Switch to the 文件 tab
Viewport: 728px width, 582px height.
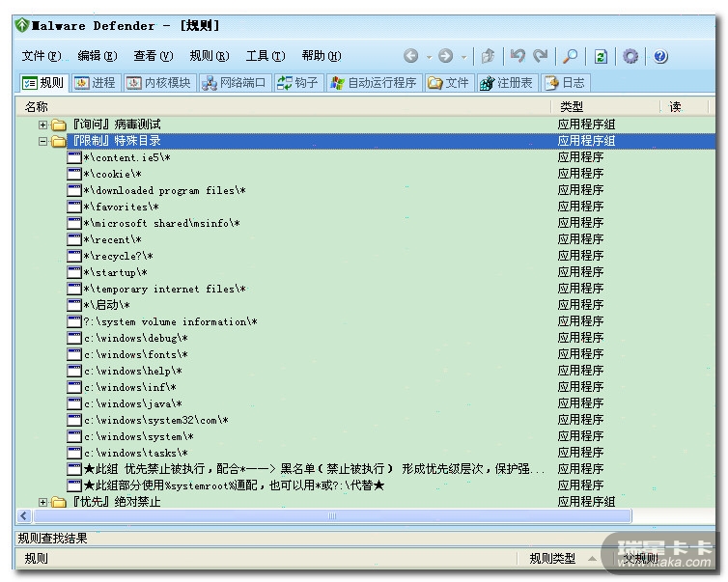point(449,83)
